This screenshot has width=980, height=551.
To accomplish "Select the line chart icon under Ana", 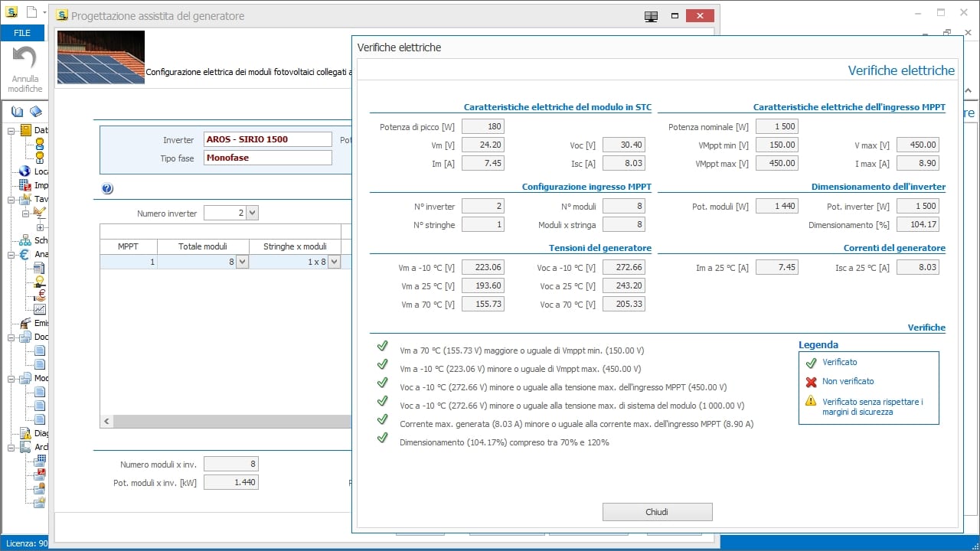I will pyautogui.click(x=40, y=309).
